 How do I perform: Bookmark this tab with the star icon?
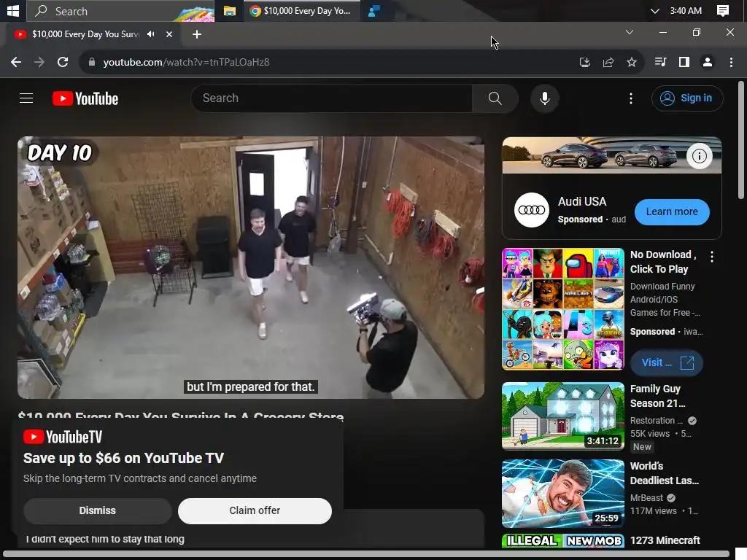[x=632, y=63]
